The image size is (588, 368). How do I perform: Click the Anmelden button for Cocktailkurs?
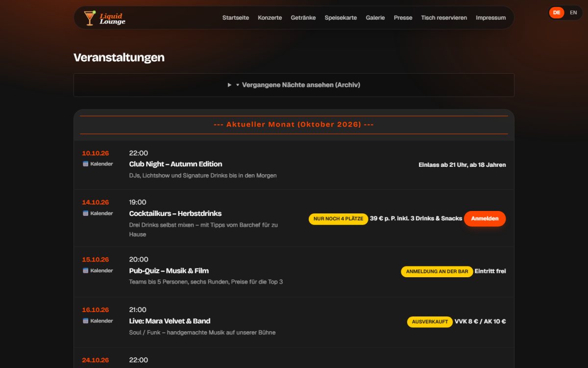click(485, 219)
